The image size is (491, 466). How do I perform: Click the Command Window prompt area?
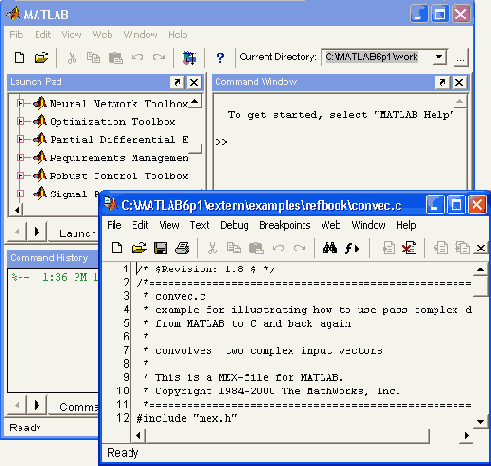click(221, 142)
